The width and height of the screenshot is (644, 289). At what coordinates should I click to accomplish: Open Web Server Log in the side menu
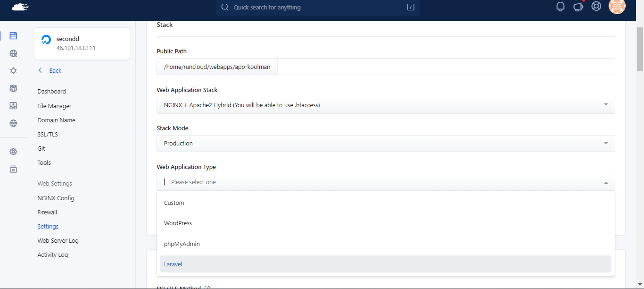click(58, 241)
